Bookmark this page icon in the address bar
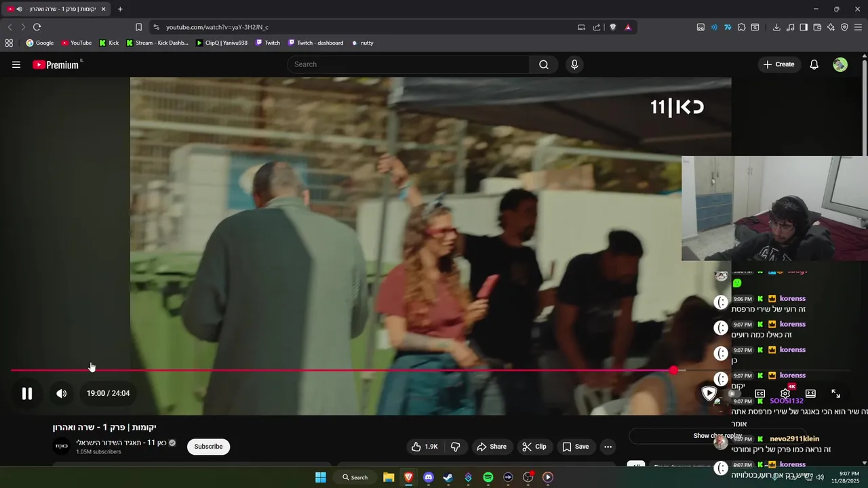The width and height of the screenshot is (868, 488). (x=138, y=27)
